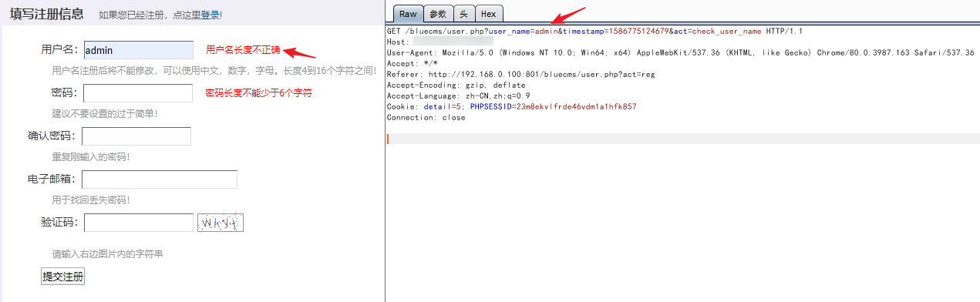Click the GET request line
The width and height of the screenshot is (980, 302).
pos(594,31)
